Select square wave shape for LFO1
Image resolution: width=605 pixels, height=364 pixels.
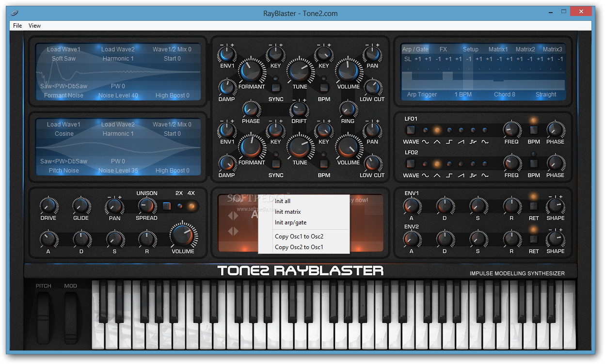[449, 142]
